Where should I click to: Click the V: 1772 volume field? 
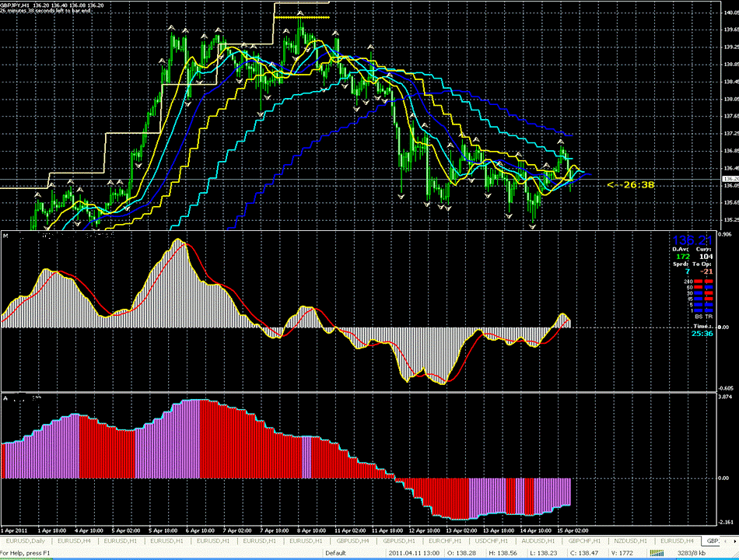(x=622, y=553)
